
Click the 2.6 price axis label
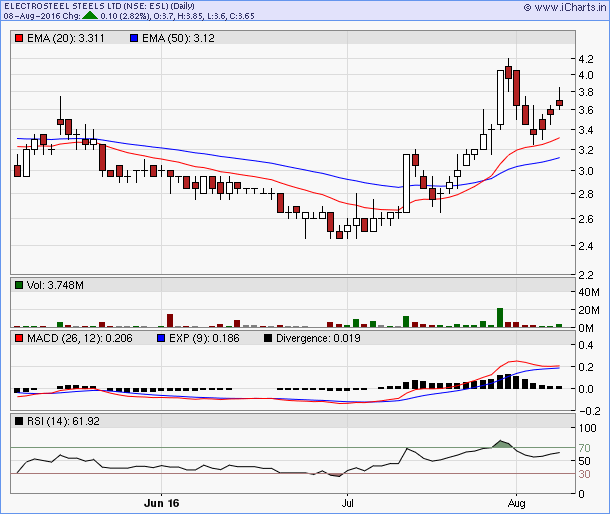tap(586, 219)
